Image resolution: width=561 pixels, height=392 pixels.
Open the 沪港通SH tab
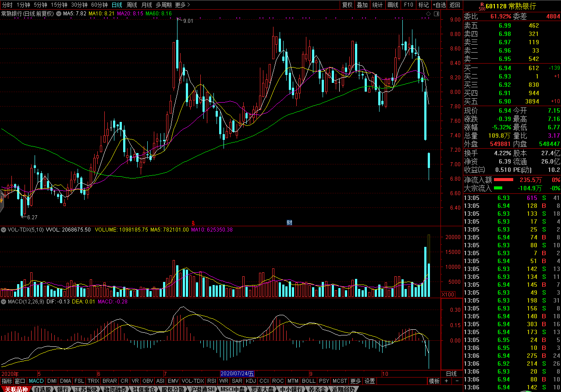pos(202,389)
